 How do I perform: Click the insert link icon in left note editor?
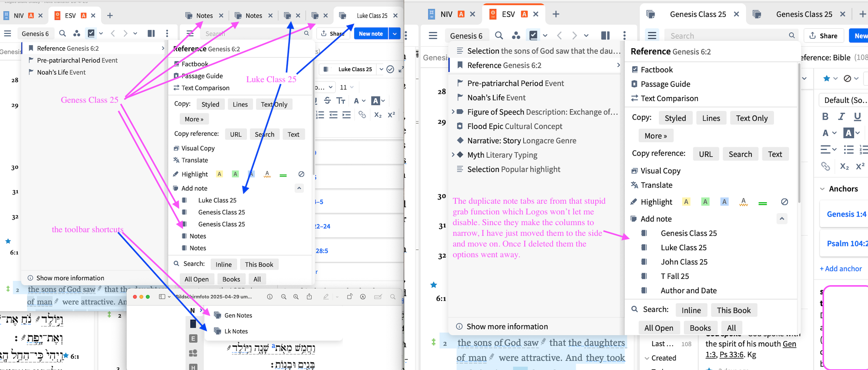point(362,115)
